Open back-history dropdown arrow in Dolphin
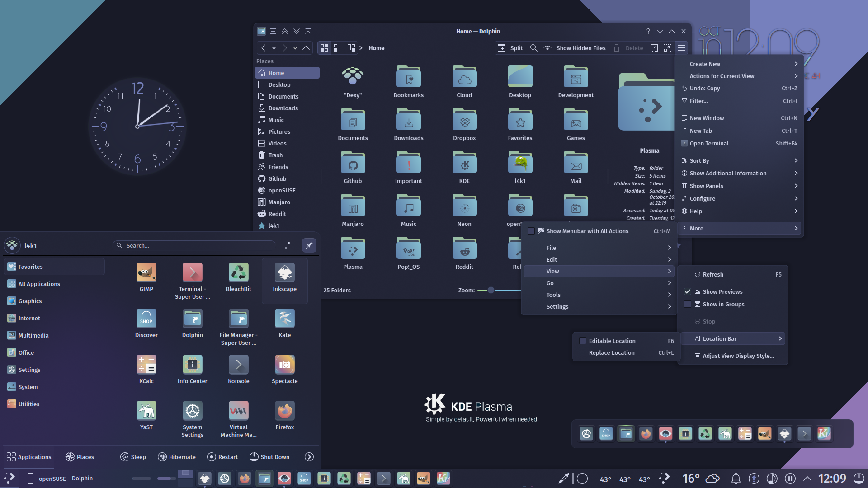This screenshot has height=488, width=868. (274, 48)
